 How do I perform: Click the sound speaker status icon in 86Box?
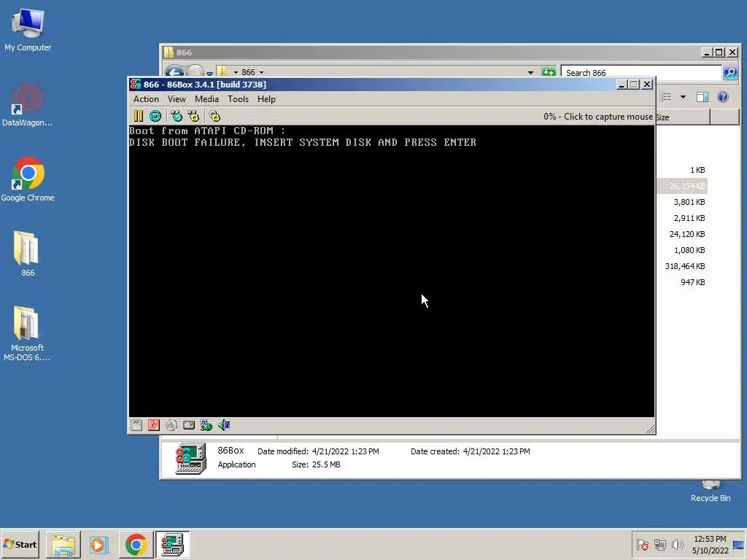pos(224,425)
